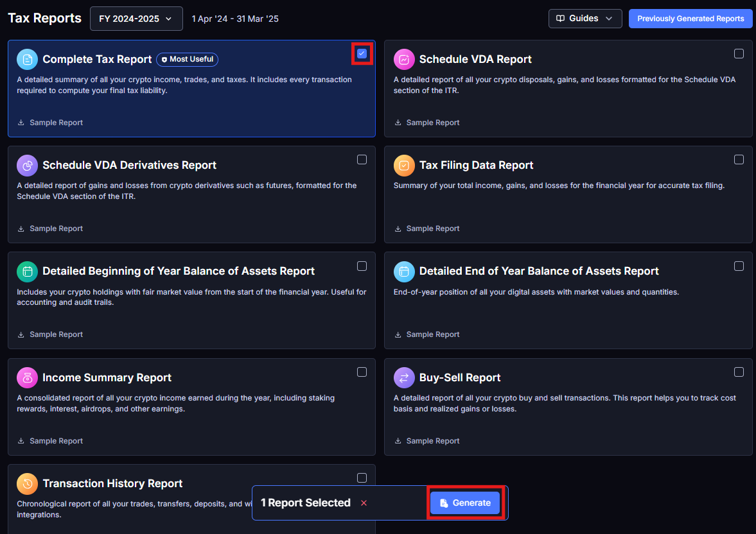Enable the Income Summary Report checkbox

pyautogui.click(x=362, y=372)
